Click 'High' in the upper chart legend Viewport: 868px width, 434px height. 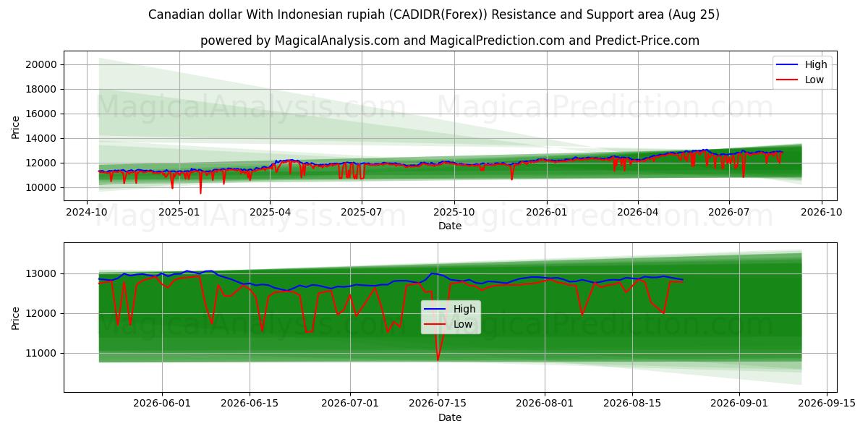coord(816,64)
